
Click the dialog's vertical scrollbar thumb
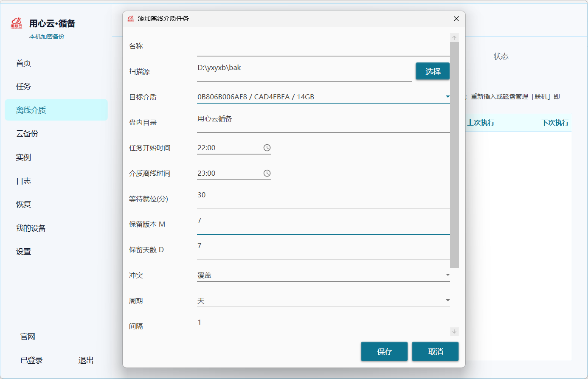coord(454,155)
